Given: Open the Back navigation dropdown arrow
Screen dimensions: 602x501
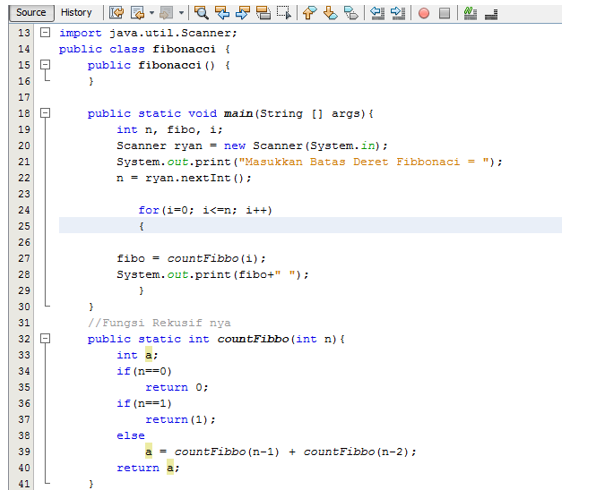Looking at the screenshot, I should [x=152, y=13].
